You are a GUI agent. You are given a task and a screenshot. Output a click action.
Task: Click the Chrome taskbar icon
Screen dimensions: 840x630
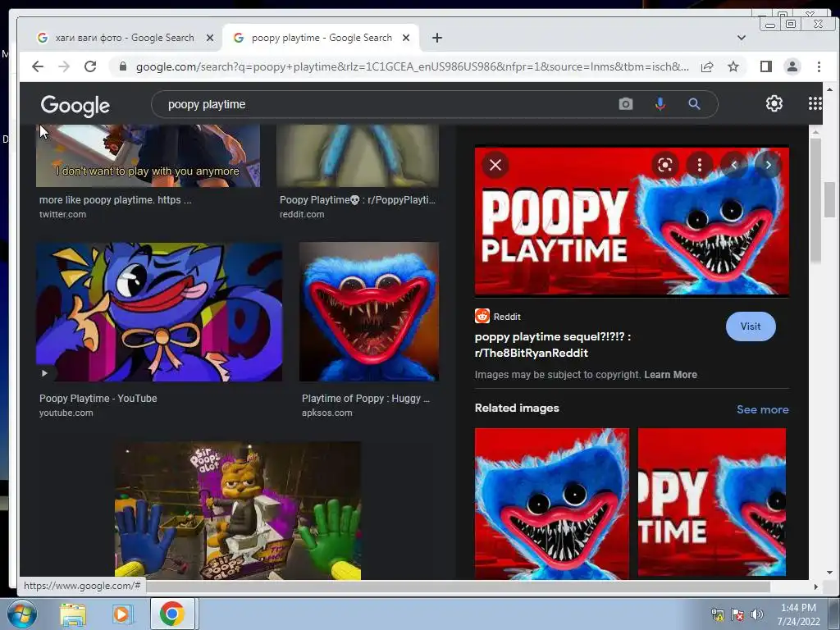(x=172, y=614)
